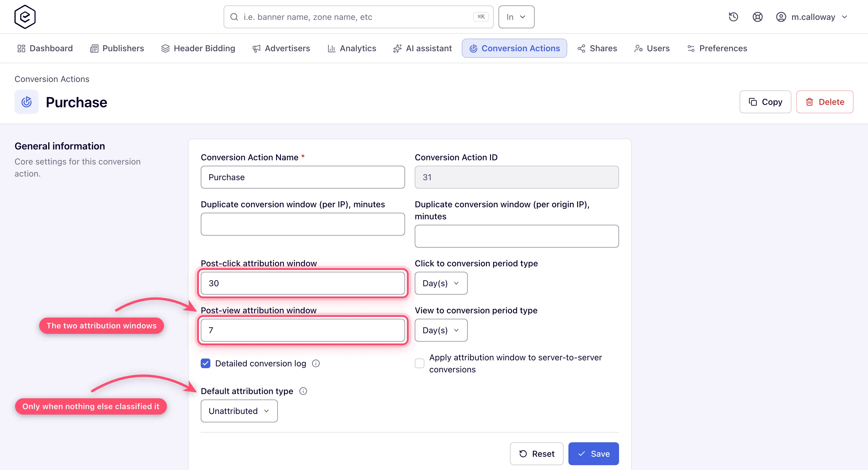Screen dimensions: 868x470
Task: Click the Purchase conversion action icon
Action: (27, 102)
